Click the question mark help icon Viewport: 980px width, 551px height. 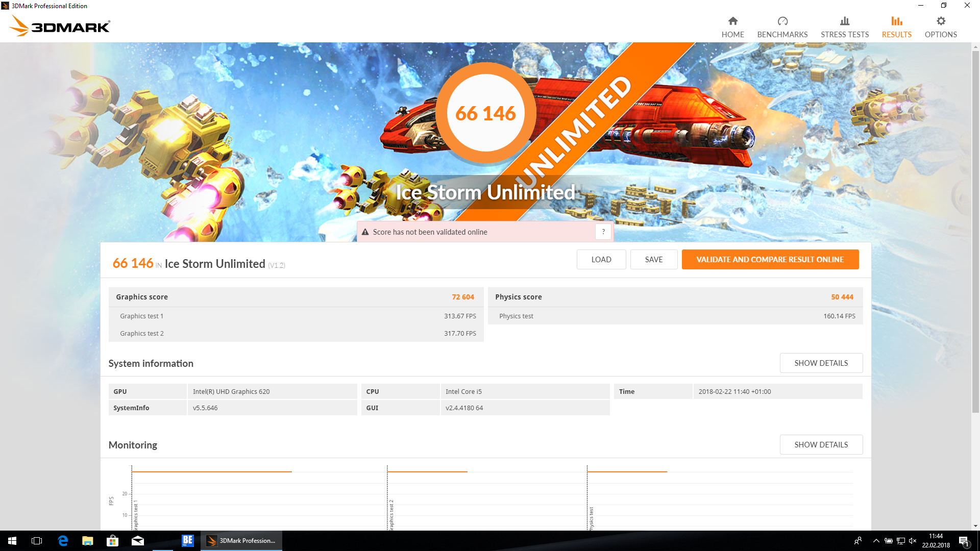(603, 232)
